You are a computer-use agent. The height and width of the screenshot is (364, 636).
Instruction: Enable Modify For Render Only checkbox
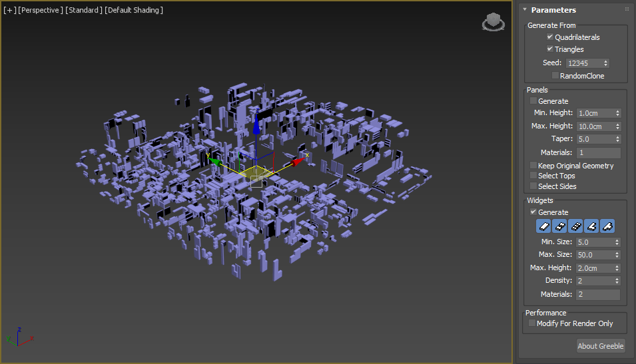pyautogui.click(x=531, y=323)
